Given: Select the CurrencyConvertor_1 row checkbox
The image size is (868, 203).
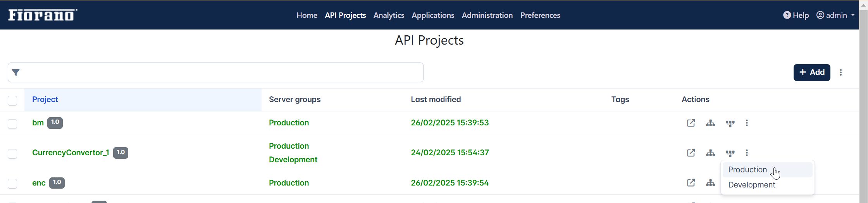Looking at the screenshot, I should [x=12, y=154].
